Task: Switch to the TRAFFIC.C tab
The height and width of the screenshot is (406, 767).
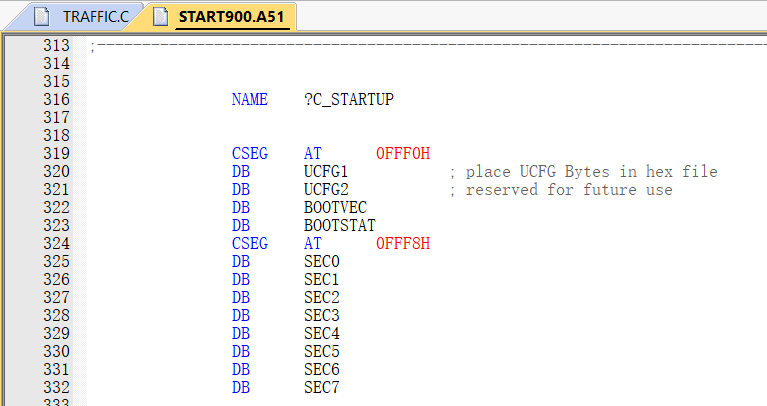Action: tap(81, 17)
